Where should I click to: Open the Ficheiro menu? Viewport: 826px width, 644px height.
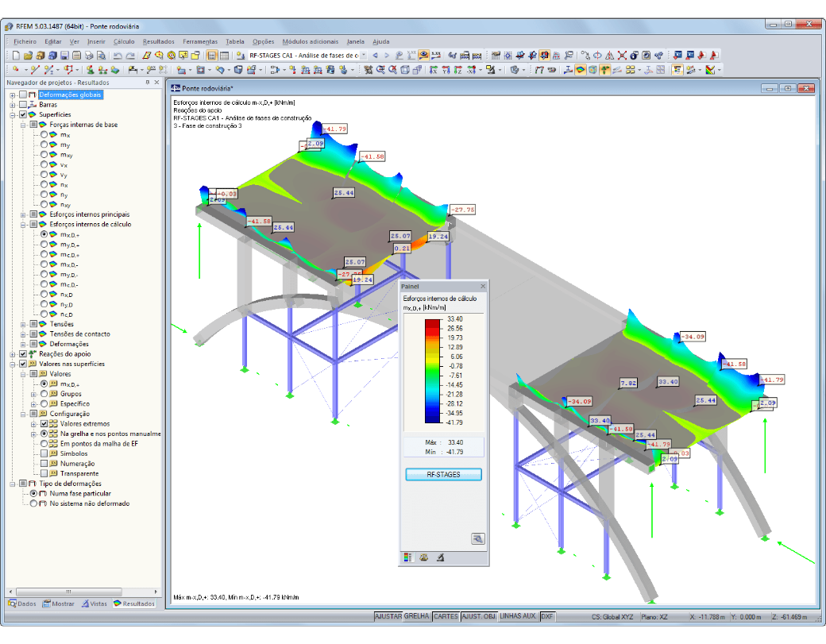(x=25, y=41)
